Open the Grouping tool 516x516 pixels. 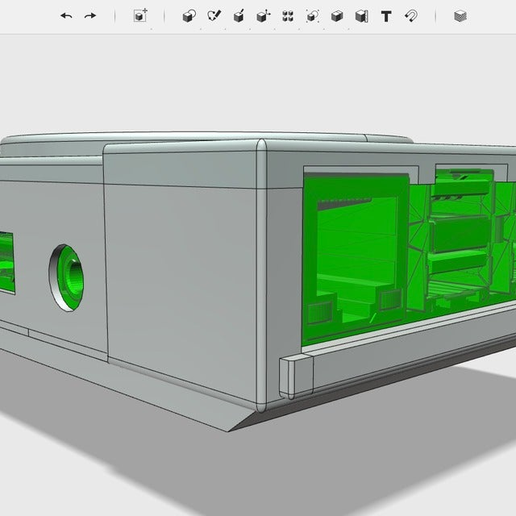[x=312, y=16]
